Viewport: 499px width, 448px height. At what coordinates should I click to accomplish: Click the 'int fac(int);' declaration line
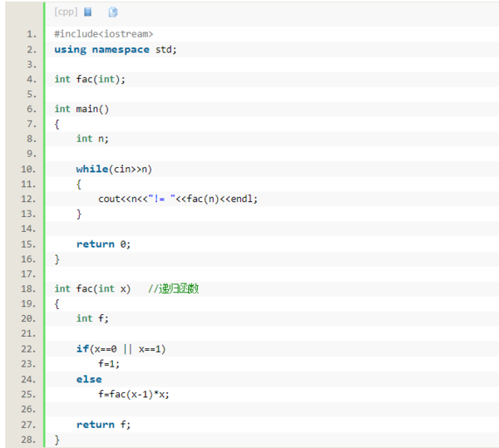(90, 79)
